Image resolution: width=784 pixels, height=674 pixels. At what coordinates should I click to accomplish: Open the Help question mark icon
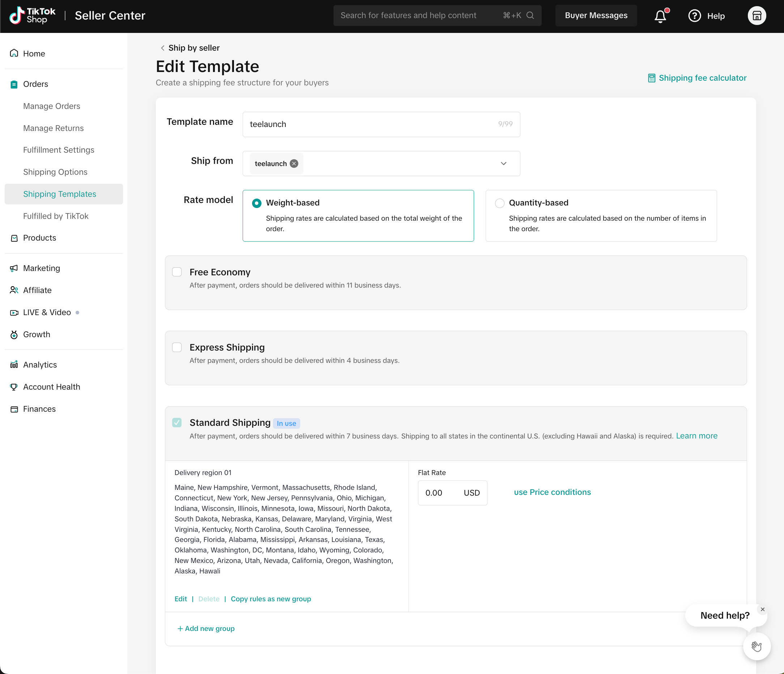(x=694, y=16)
